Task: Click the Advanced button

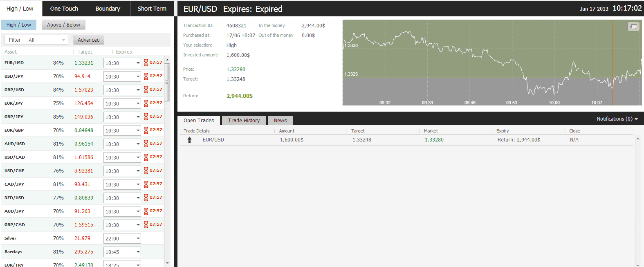Action: click(89, 40)
